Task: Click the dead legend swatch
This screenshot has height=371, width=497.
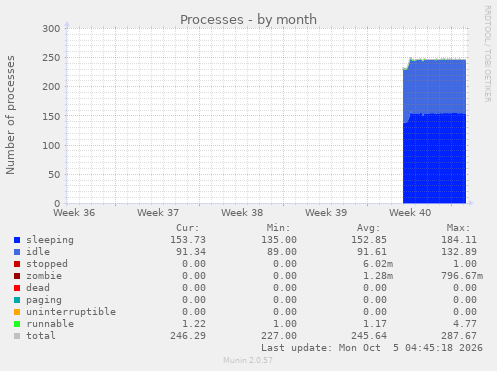Action: point(17,288)
